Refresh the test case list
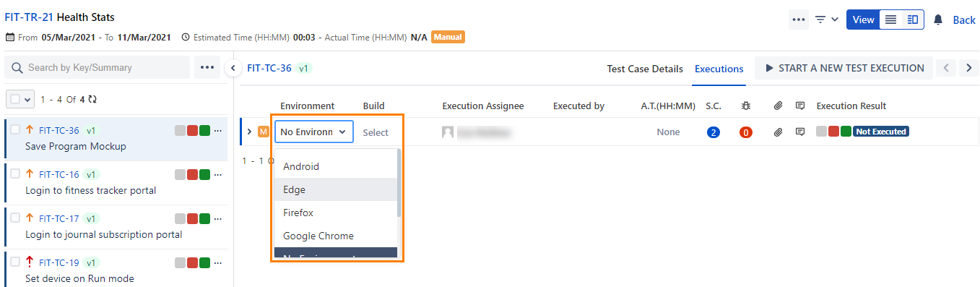This screenshot has height=287, width=980. [x=92, y=99]
